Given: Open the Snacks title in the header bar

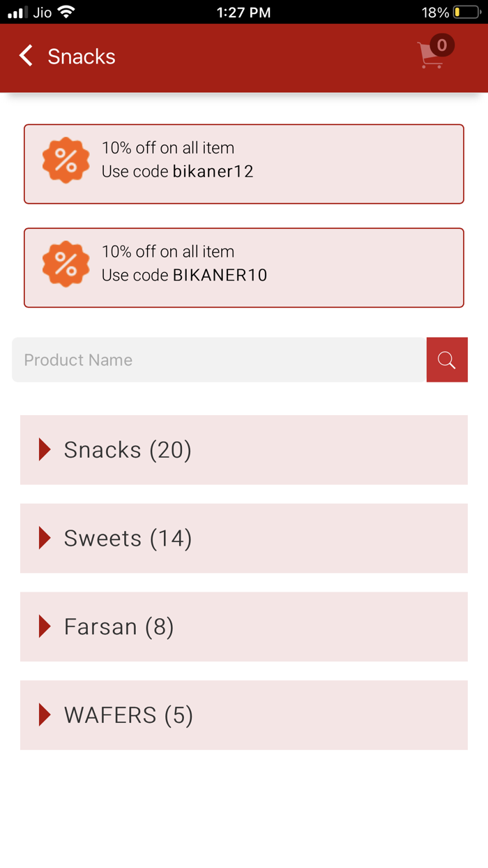Looking at the screenshot, I should pyautogui.click(x=82, y=56).
